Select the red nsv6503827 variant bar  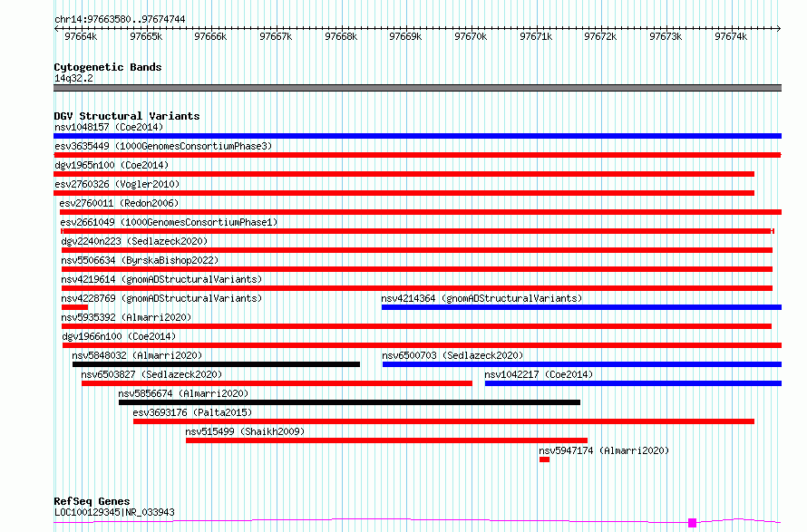277,384
